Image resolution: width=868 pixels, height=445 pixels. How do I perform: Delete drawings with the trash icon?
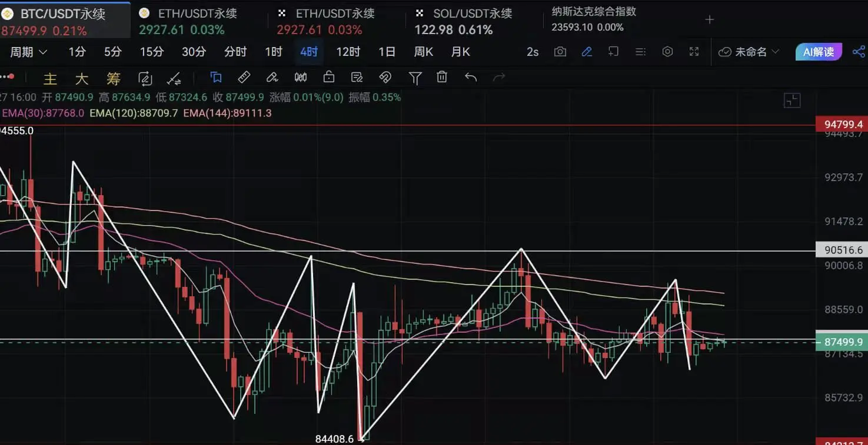click(442, 77)
